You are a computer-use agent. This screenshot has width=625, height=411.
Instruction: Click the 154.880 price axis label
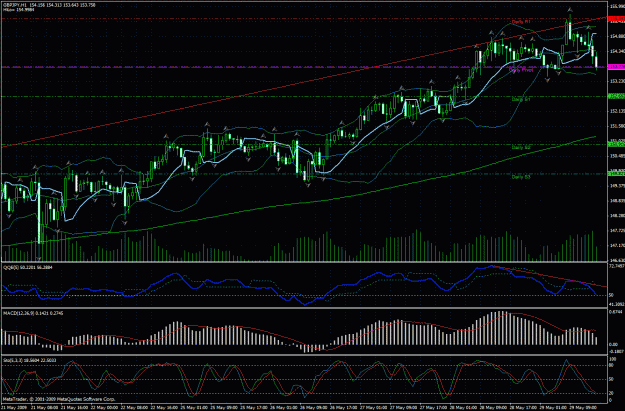(x=617, y=36)
